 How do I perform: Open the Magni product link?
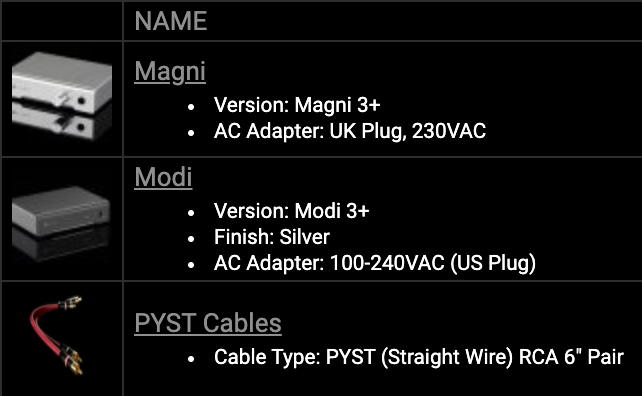click(x=170, y=72)
